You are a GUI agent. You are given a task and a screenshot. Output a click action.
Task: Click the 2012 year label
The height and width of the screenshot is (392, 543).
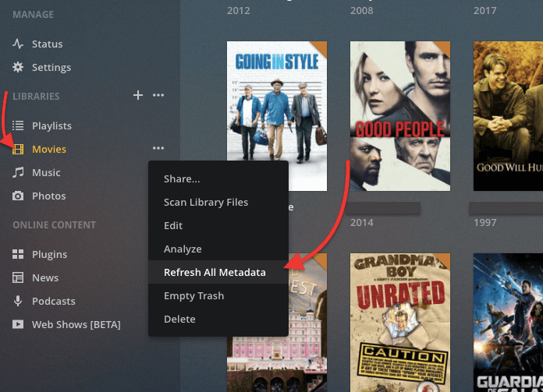[238, 10]
